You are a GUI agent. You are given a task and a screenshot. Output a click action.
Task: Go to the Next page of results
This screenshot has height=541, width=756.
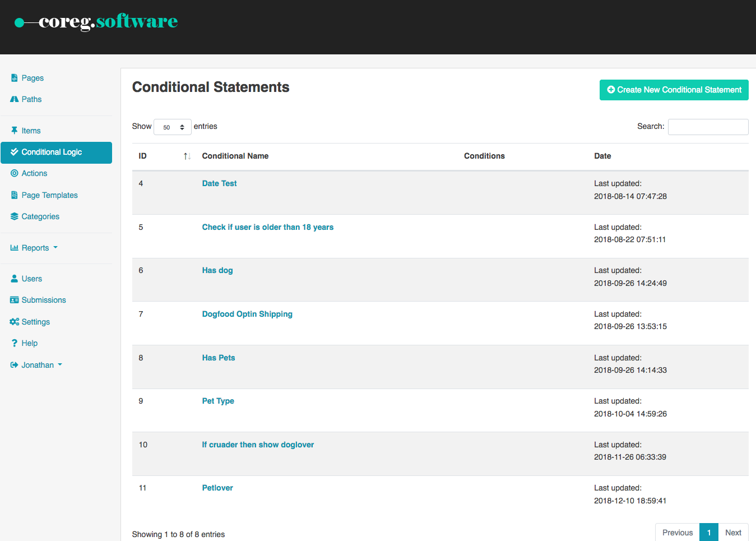pos(733,533)
